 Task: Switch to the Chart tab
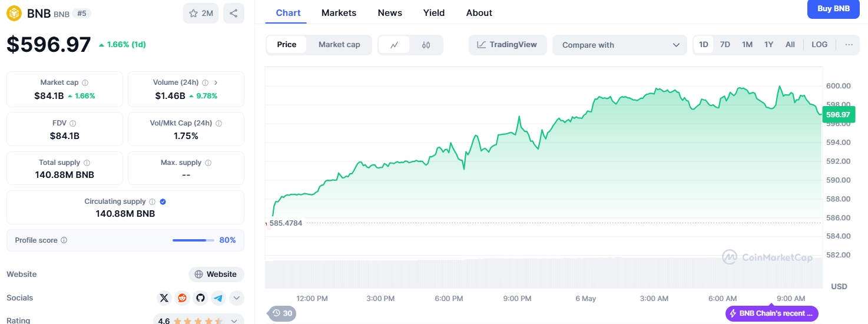pyautogui.click(x=288, y=13)
